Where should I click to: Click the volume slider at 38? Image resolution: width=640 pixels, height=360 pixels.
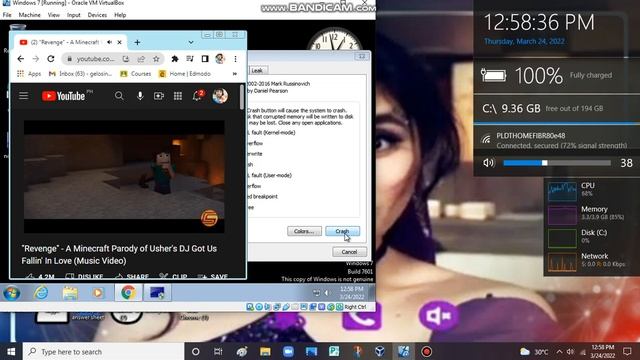pyautogui.click(x=557, y=163)
